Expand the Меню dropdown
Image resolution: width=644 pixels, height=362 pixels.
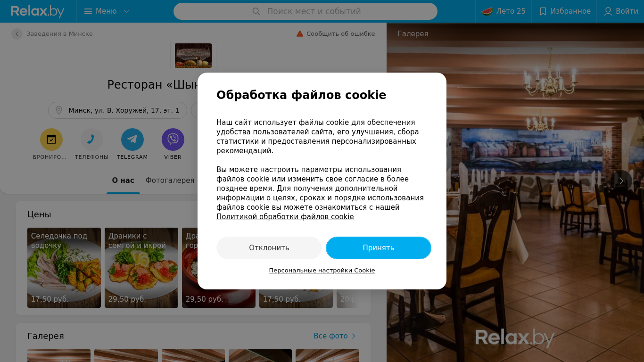pyautogui.click(x=107, y=11)
